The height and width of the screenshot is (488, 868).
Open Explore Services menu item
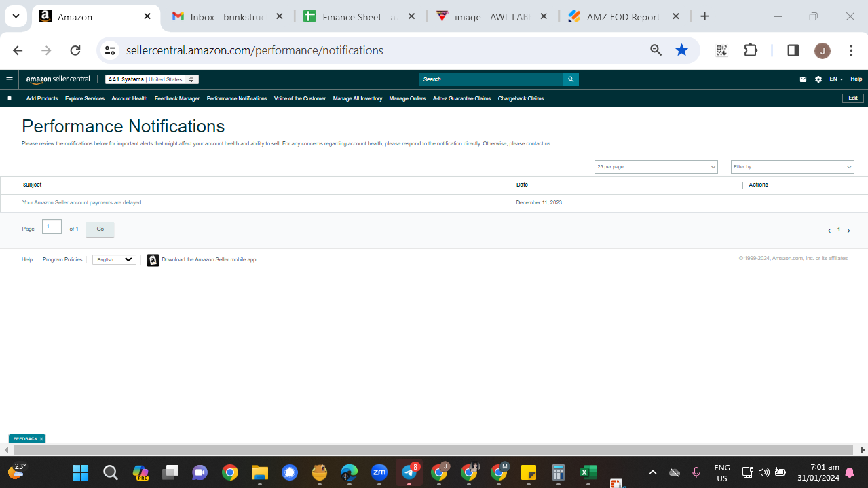[x=85, y=98]
